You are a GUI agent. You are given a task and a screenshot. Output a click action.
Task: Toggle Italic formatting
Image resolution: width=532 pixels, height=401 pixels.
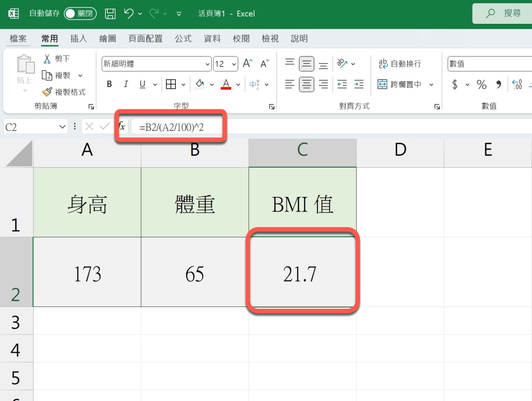[126, 84]
